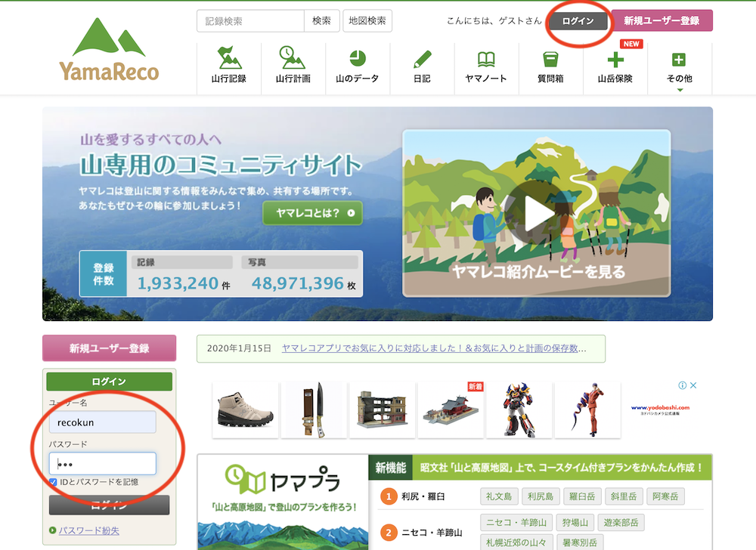Play the ヤマレコ紹介ムービー video
This screenshot has height=550, width=756.
pyautogui.click(x=536, y=213)
